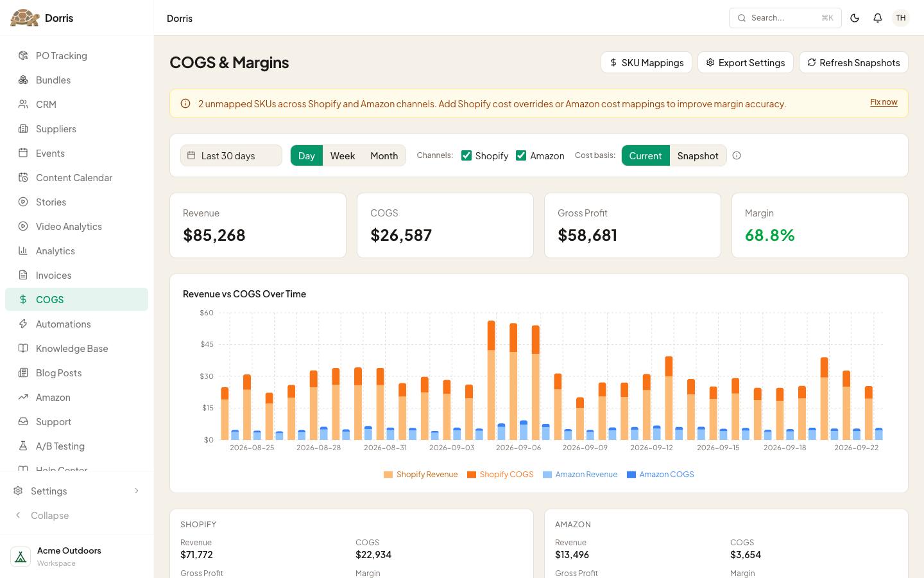Go to COGS sidebar item
The height and width of the screenshot is (578, 924).
[x=77, y=299]
